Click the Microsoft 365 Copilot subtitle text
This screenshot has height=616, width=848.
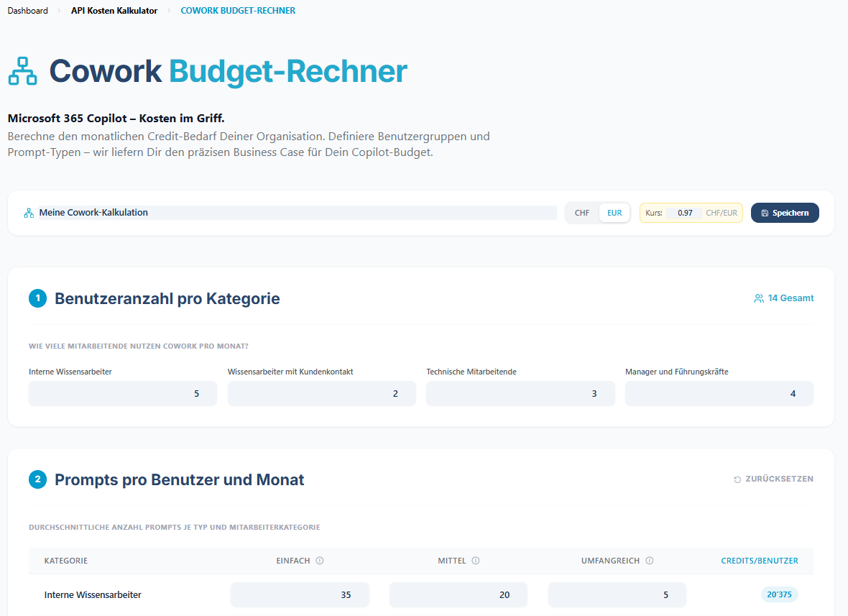point(116,119)
